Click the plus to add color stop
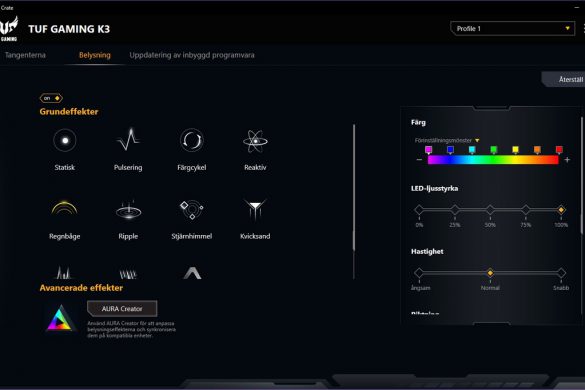Screen dimensions: 585x390 [567, 160]
